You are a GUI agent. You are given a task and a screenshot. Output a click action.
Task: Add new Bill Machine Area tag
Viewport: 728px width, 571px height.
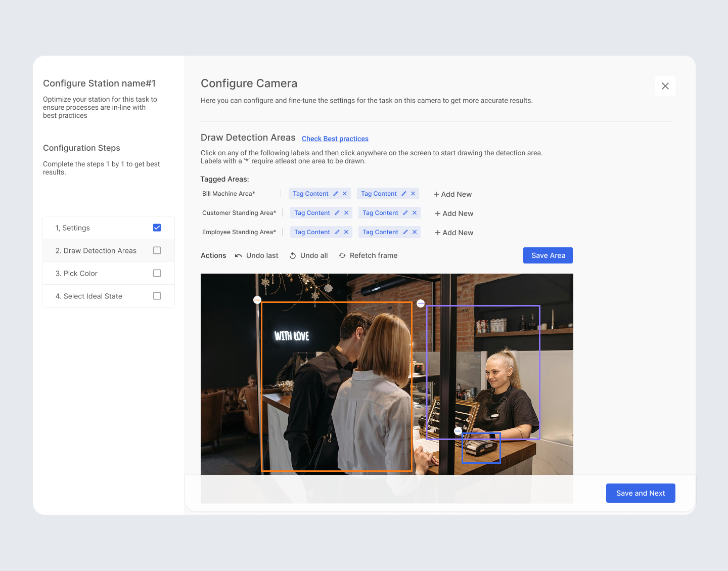tap(452, 194)
